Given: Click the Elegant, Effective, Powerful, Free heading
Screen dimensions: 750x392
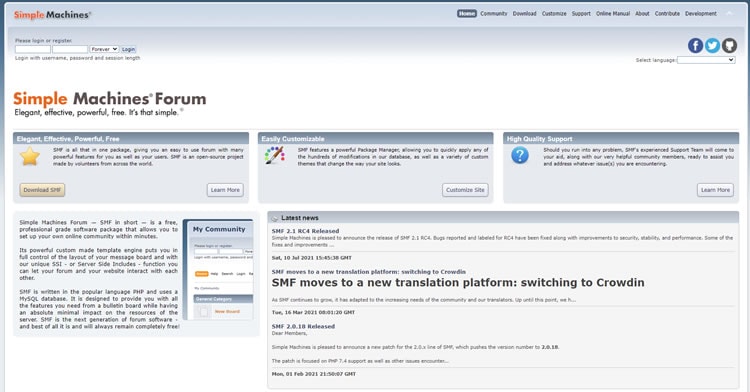Looking at the screenshot, I should click(68, 139).
